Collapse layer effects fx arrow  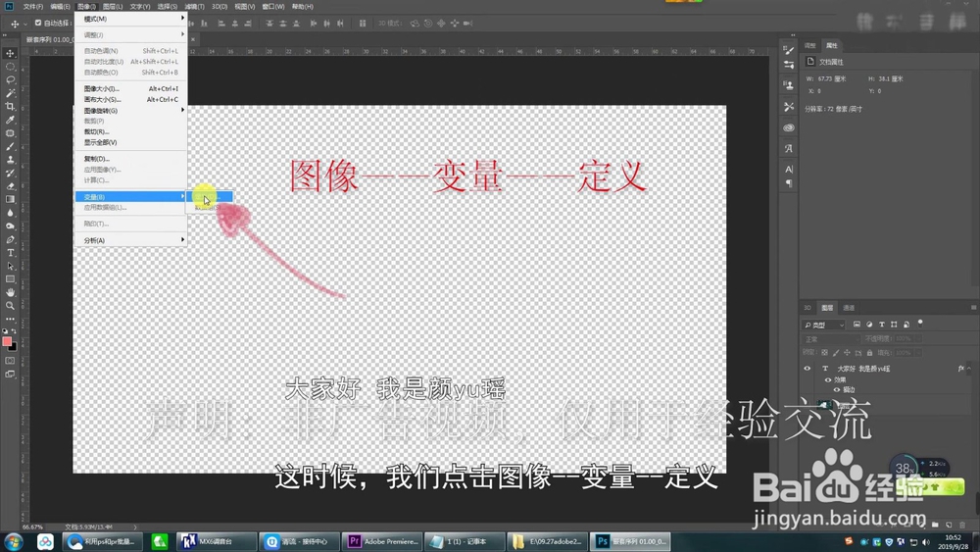(969, 369)
